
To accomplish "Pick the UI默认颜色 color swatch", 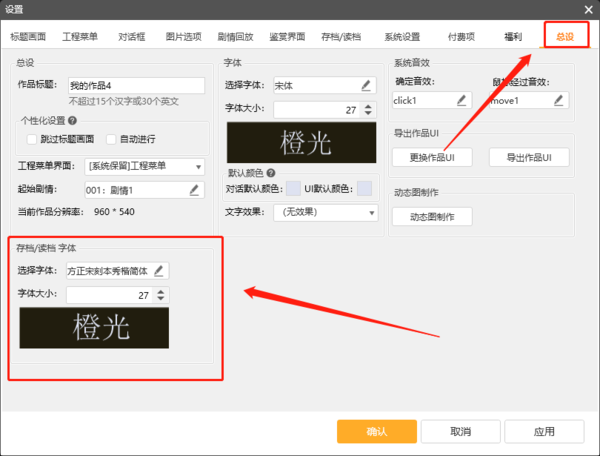I will coord(364,189).
